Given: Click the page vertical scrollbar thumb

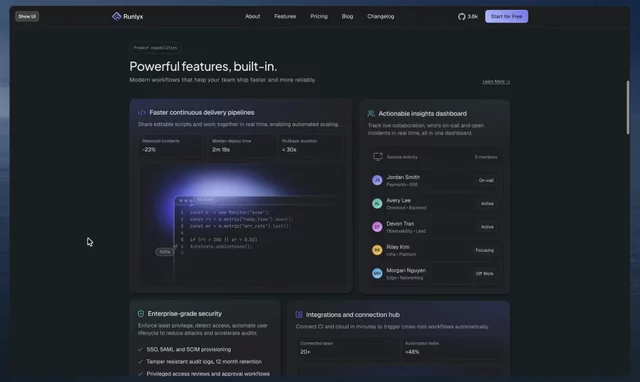Looking at the screenshot, I should pyautogui.click(x=628, y=107).
